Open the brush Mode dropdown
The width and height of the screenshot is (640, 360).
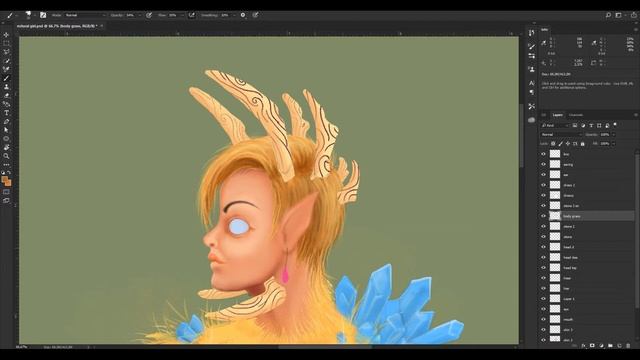pos(85,15)
